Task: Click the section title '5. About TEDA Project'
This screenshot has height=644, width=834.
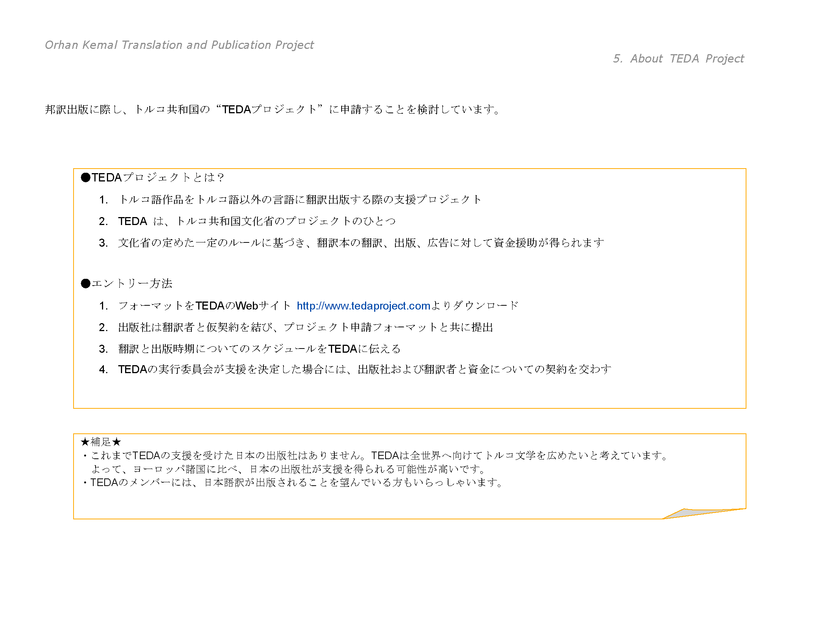Action: (x=679, y=59)
